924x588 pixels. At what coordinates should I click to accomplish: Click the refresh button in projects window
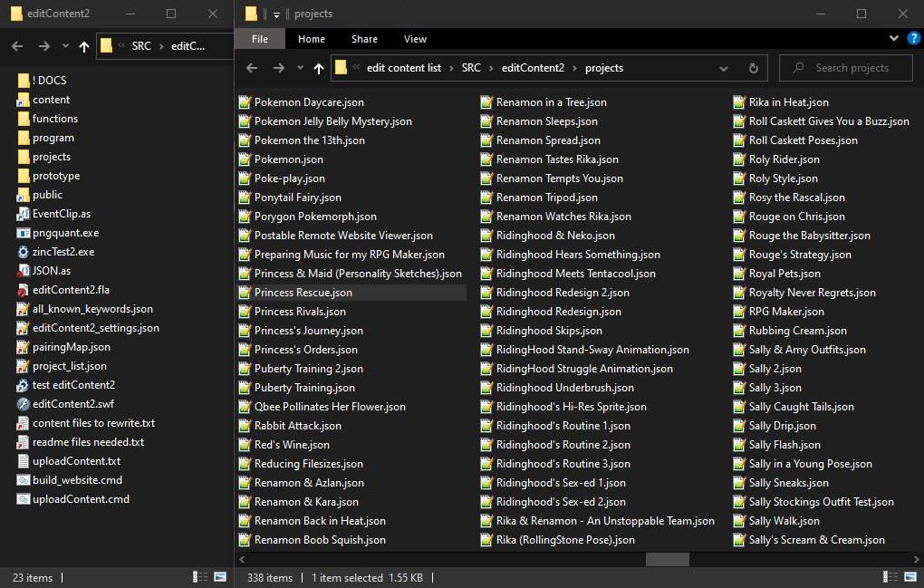tap(753, 68)
